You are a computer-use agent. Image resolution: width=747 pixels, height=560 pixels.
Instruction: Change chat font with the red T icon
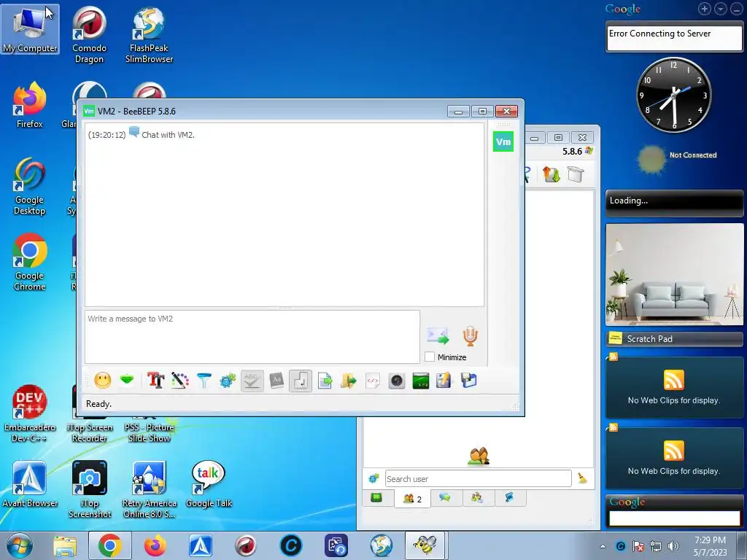click(x=155, y=381)
